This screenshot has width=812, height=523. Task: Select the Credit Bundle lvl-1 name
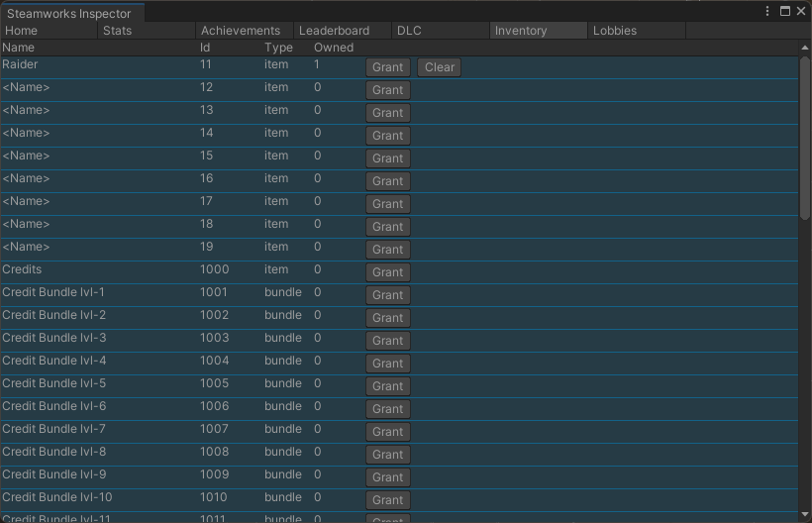(x=53, y=292)
